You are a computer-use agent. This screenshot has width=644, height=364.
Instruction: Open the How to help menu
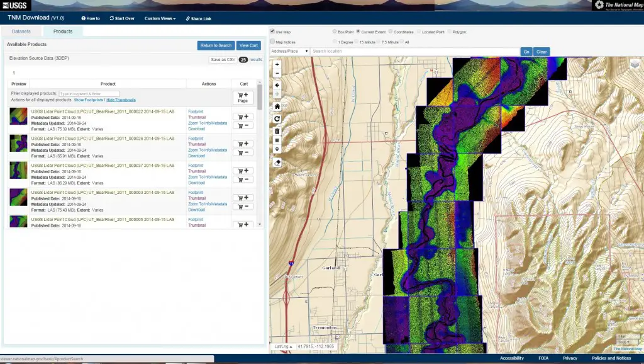91,18
